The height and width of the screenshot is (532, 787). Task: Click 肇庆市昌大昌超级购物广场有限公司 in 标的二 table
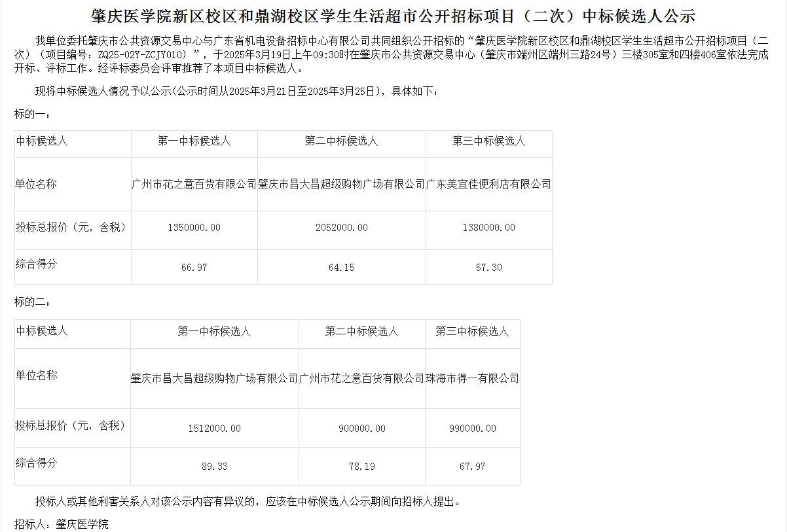point(215,378)
